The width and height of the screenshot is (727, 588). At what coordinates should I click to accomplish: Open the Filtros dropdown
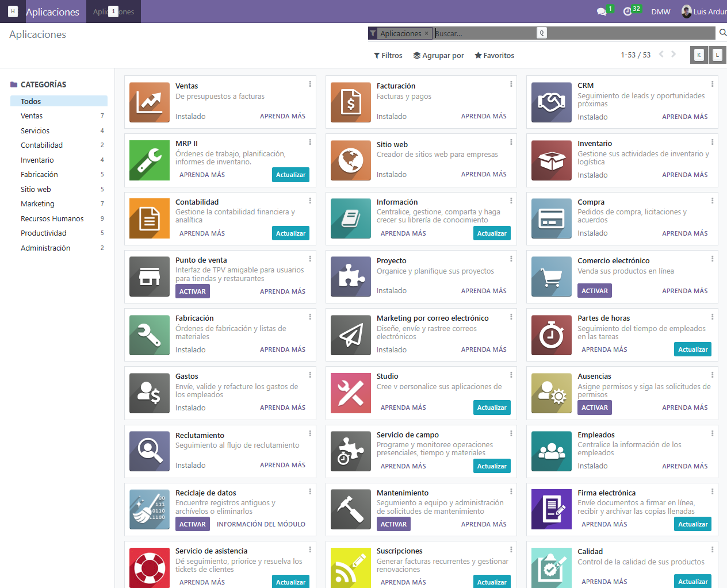(388, 56)
